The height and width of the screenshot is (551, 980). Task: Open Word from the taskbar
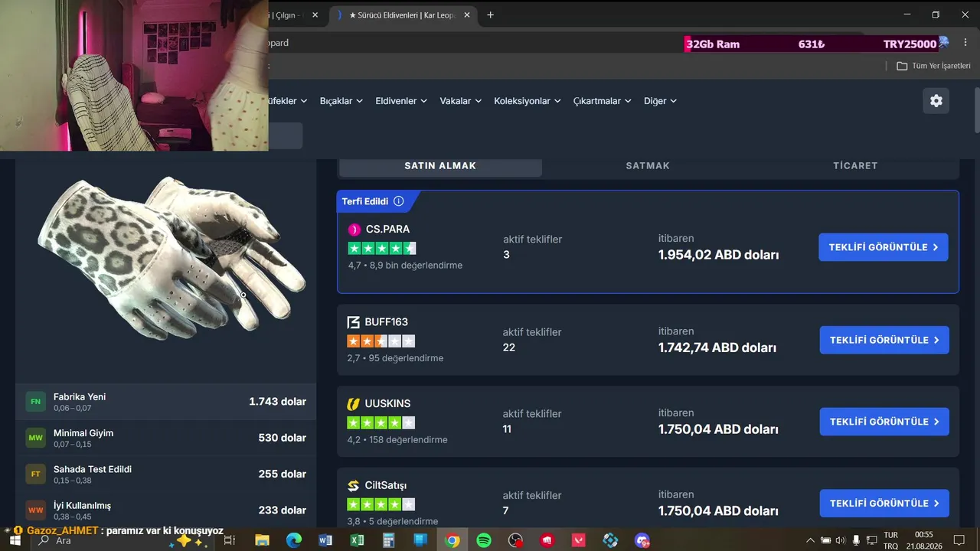(x=325, y=540)
